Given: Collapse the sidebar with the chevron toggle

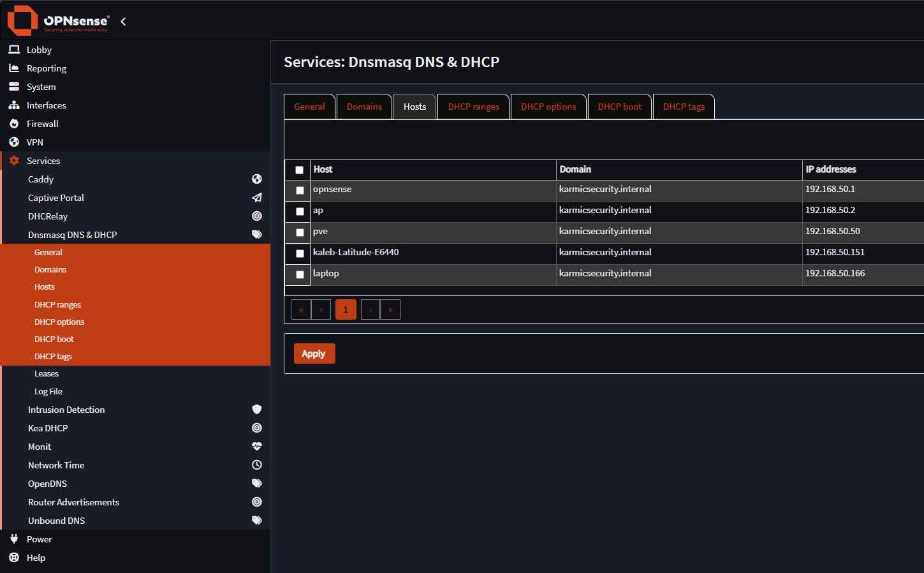Looking at the screenshot, I should click(x=123, y=21).
